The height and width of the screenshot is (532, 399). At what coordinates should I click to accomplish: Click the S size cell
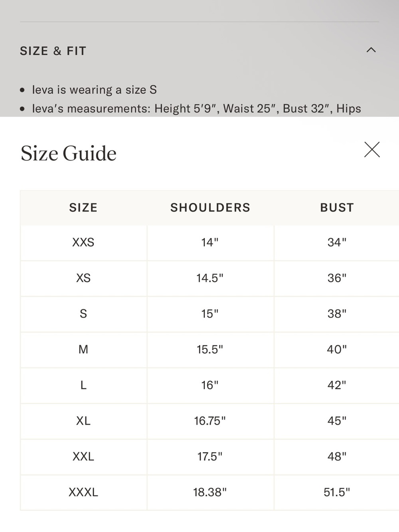click(83, 314)
